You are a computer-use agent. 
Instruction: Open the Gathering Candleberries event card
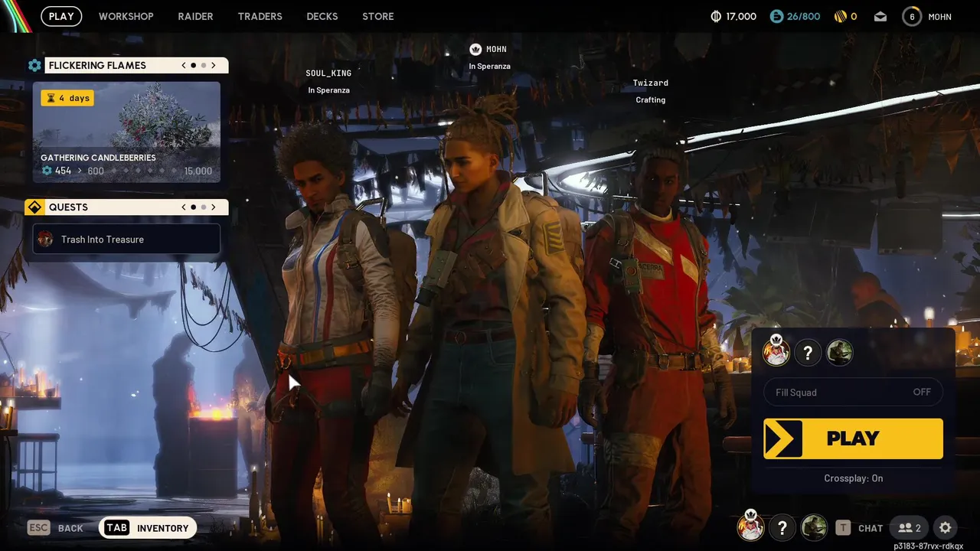point(126,132)
